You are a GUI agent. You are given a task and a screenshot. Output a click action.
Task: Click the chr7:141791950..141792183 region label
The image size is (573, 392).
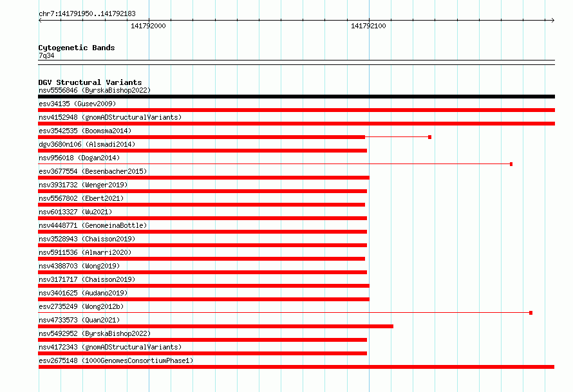point(87,14)
